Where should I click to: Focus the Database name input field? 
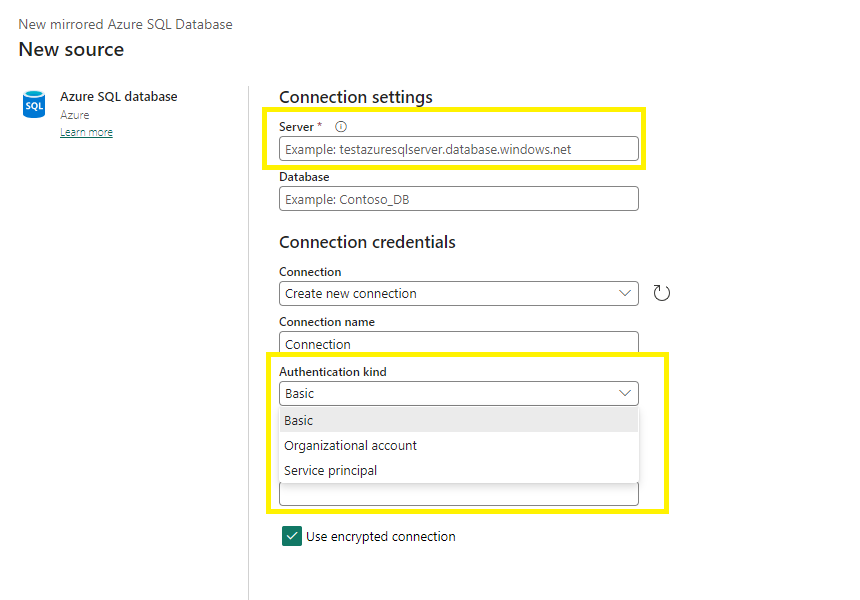[x=458, y=199]
